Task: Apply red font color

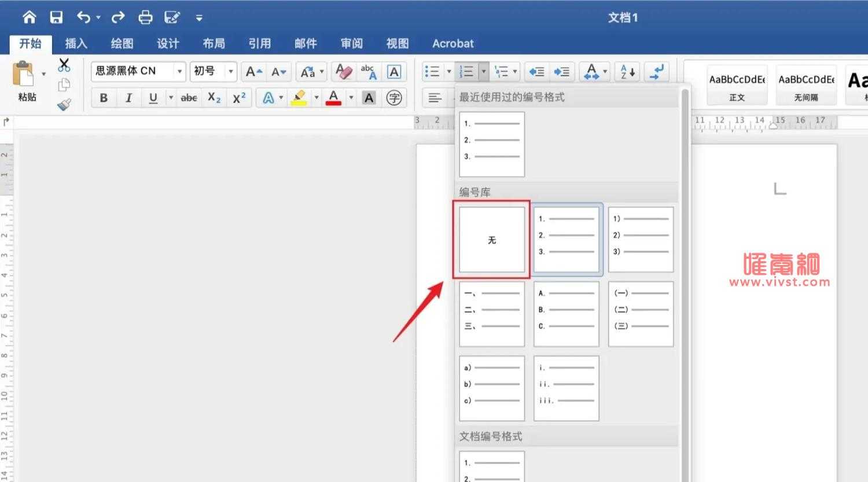Action: (x=333, y=98)
